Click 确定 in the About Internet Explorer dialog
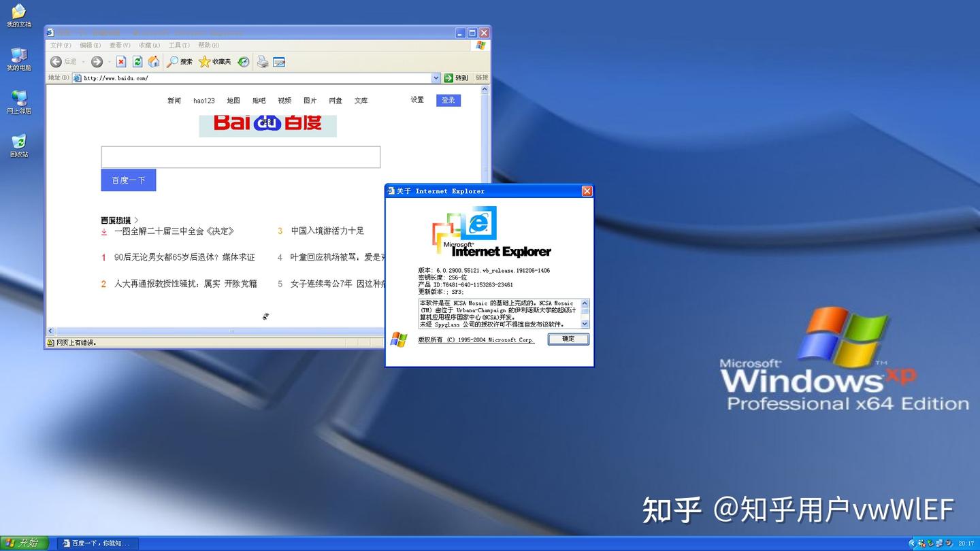 point(568,339)
